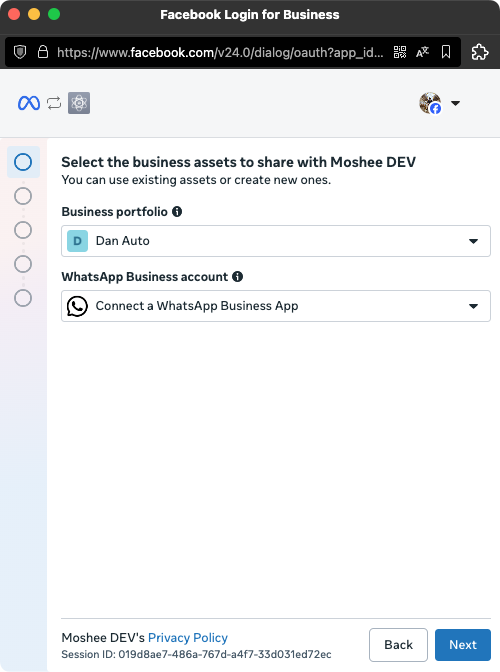
Task: Bookmark this page with bookmark icon
Action: click(x=446, y=52)
